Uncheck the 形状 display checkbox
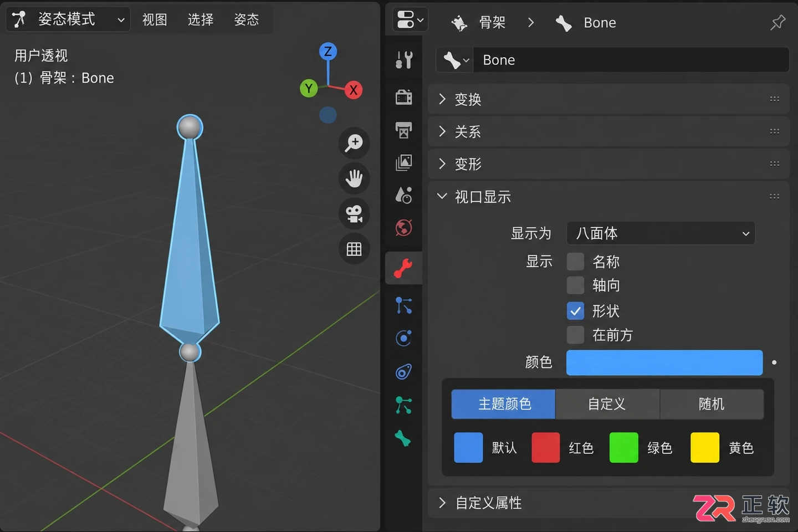 click(x=575, y=311)
